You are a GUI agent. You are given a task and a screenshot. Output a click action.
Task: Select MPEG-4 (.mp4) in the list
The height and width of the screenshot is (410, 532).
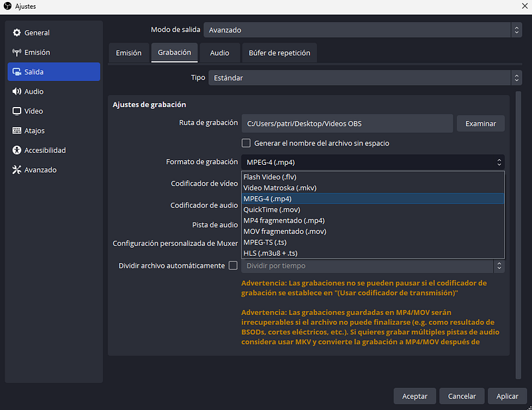[373, 199]
